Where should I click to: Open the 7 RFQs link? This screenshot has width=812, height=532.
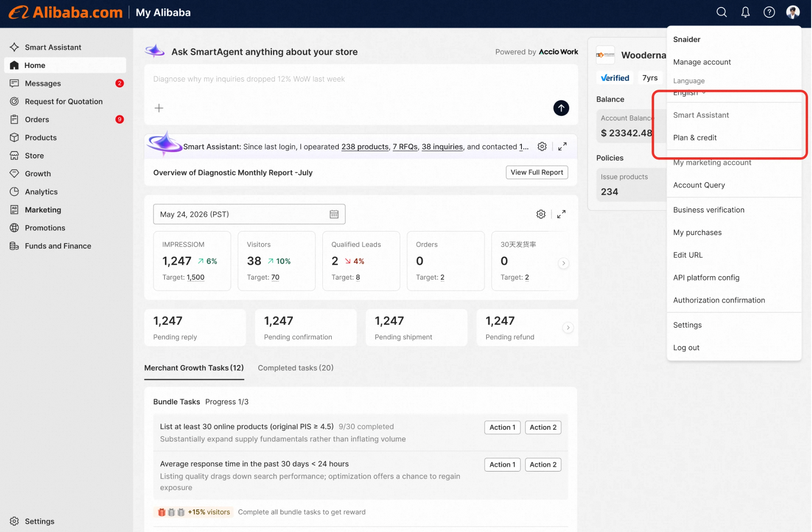(x=406, y=147)
